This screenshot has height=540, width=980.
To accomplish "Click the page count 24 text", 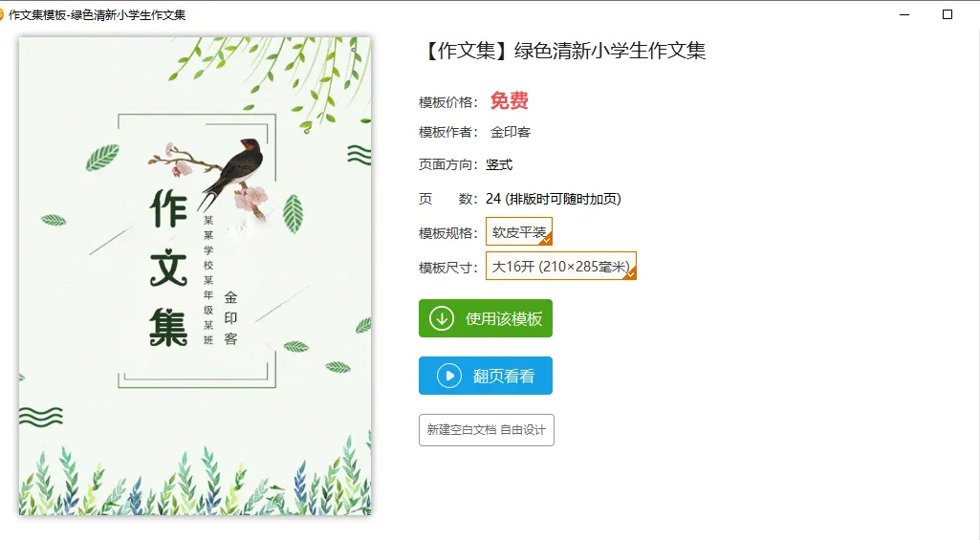I will click(x=493, y=199).
